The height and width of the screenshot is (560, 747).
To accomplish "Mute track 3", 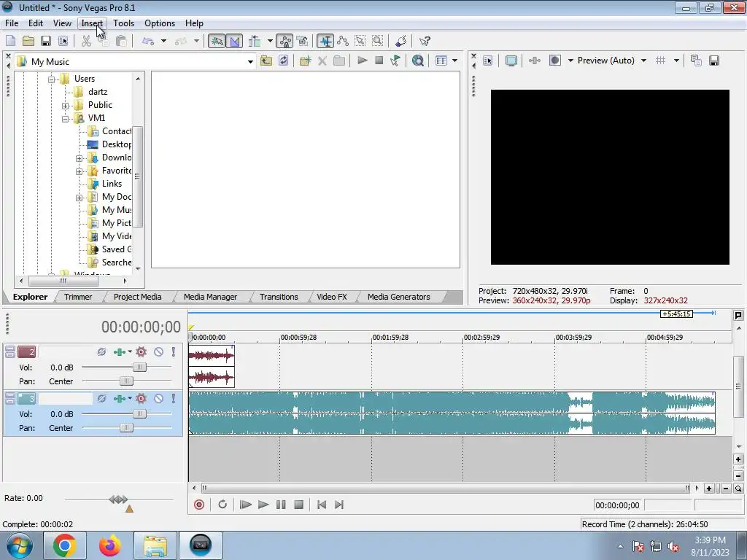I will click(x=158, y=399).
